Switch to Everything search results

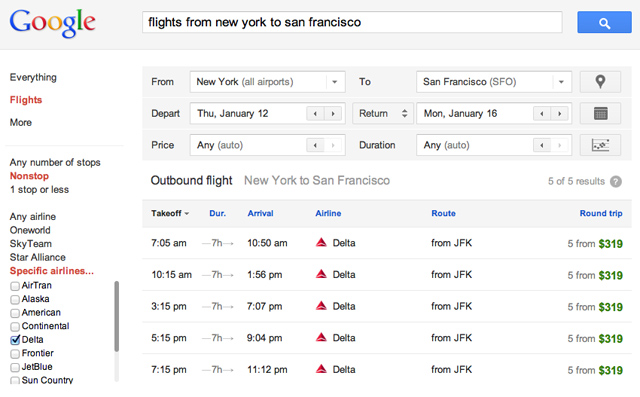click(33, 77)
